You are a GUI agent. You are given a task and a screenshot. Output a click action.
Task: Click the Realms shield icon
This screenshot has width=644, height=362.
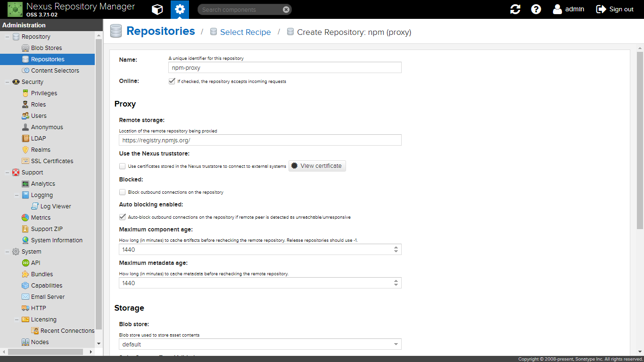[25, 150]
